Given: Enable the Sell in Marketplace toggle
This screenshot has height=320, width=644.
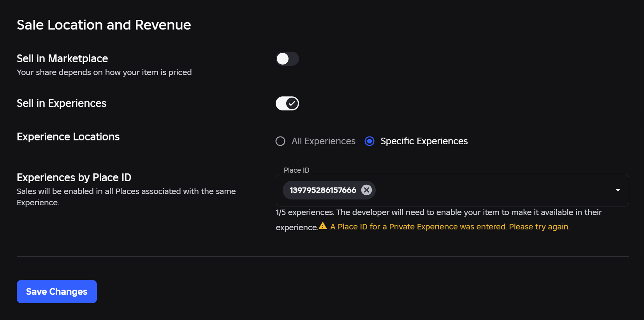Looking at the screenshot, I should pyautogui.click(x=287, y=59).
